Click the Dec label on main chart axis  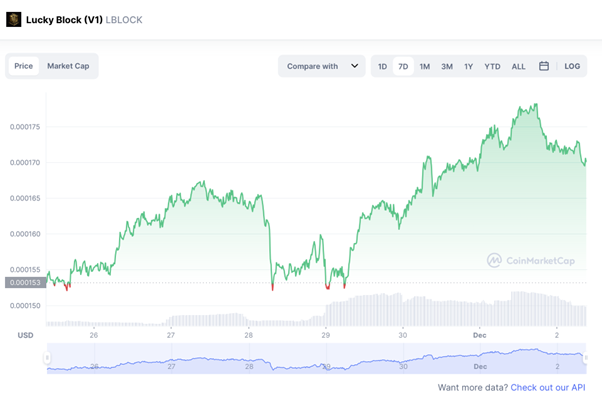[480, 335]
